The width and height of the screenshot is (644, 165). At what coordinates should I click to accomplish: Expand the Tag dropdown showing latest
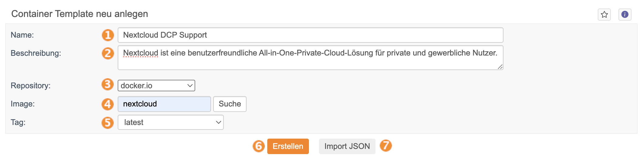tap(171, 122)
